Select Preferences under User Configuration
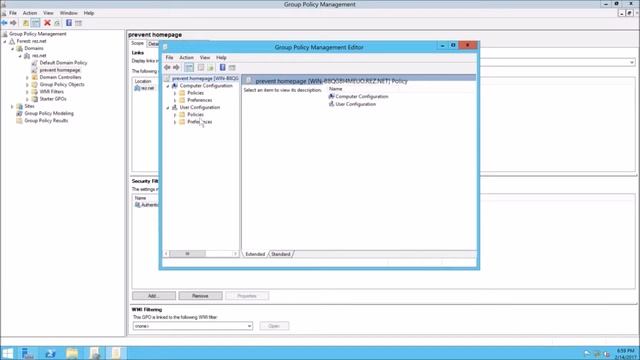 [200, 122]
